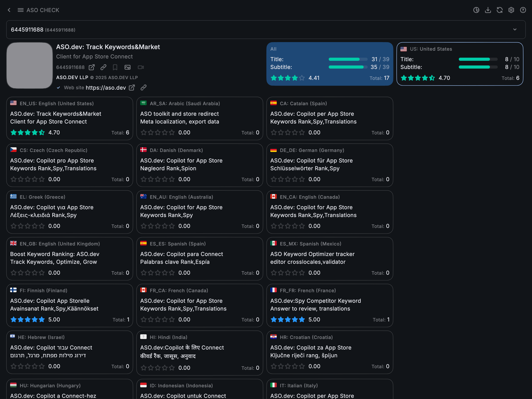Open the EN_GB English (United Kingdom) locale card
Screen dimensions: 532x399
click(x=70, y=259)
